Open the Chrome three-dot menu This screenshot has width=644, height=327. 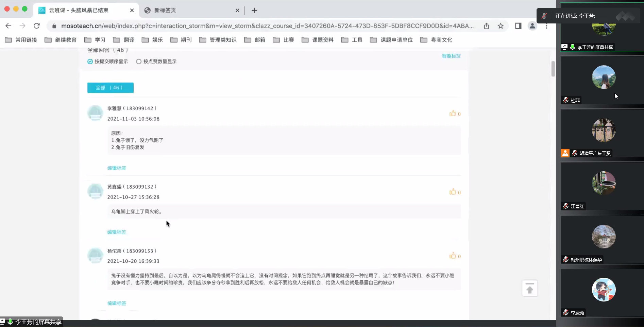click(546, 26)
